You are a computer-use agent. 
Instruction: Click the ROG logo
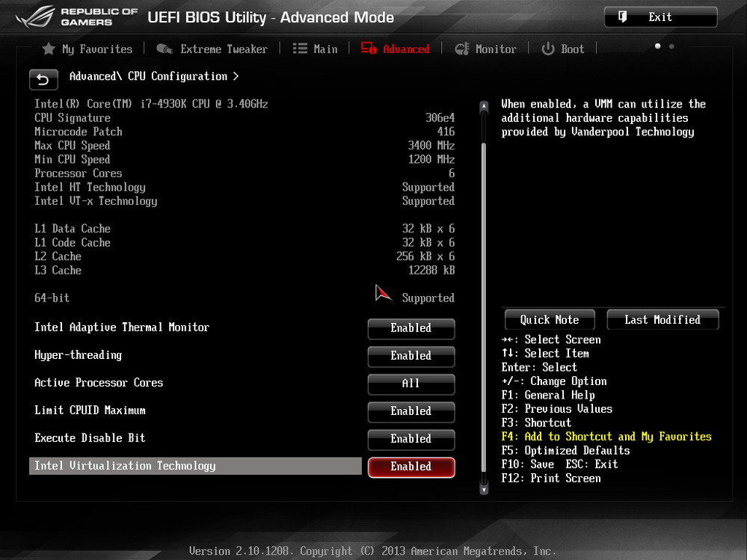(x=36, y=17)
